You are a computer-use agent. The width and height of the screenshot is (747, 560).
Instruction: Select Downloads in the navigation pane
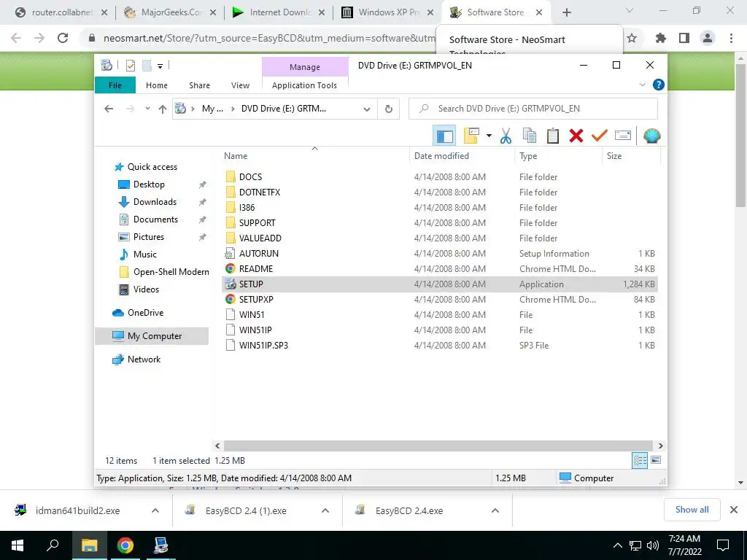[x=155, y=202]
